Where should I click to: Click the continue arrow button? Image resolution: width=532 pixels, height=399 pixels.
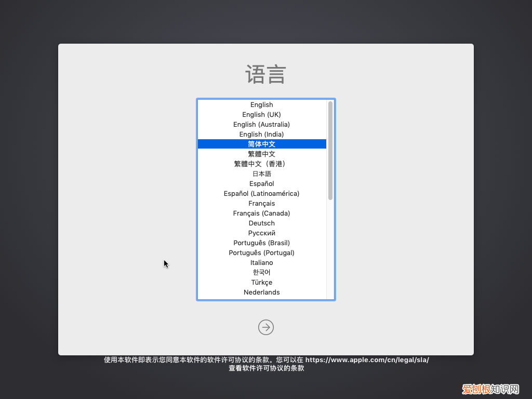click(x=266, y=327)
